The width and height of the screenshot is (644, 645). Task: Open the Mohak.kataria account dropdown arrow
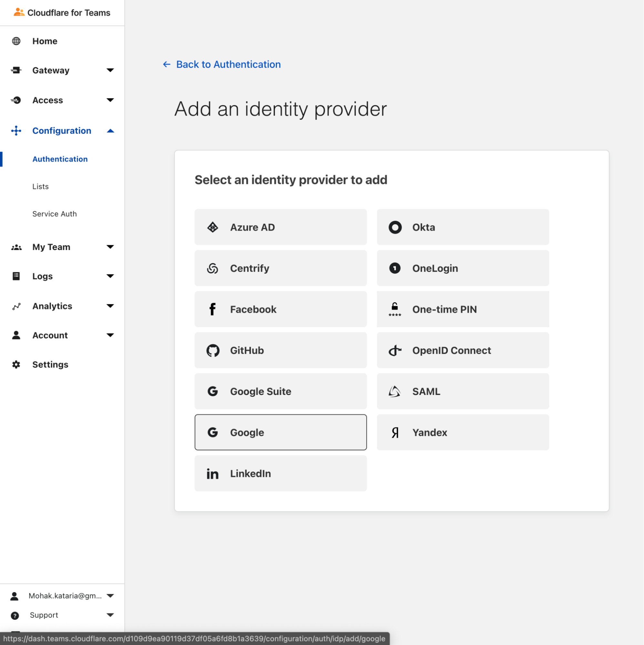pos(110,596)
